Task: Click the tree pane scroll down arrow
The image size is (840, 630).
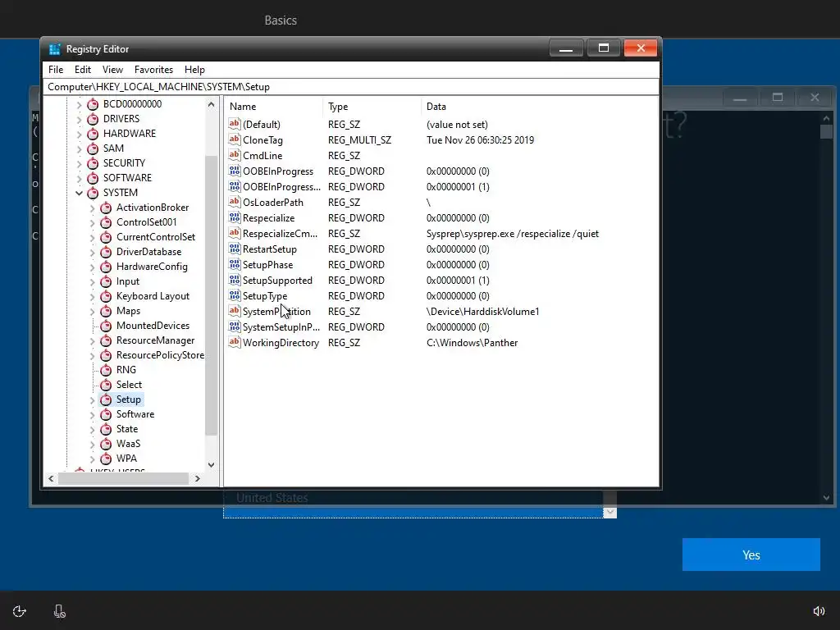Action: pyautogui.click(x=211, y=465)
